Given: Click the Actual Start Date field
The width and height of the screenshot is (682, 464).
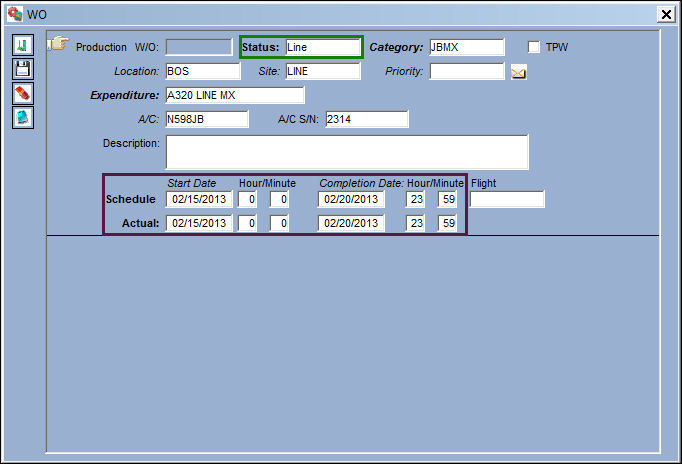Looking at the screenshot, I should pyautogui.click(x=199, y=223).
